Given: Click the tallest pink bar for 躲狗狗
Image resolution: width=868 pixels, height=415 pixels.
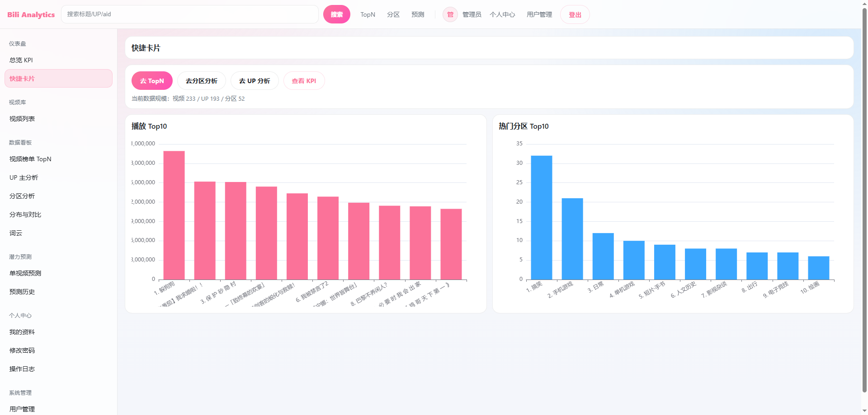Looking at the screenshot, I should tap(174, 215).
